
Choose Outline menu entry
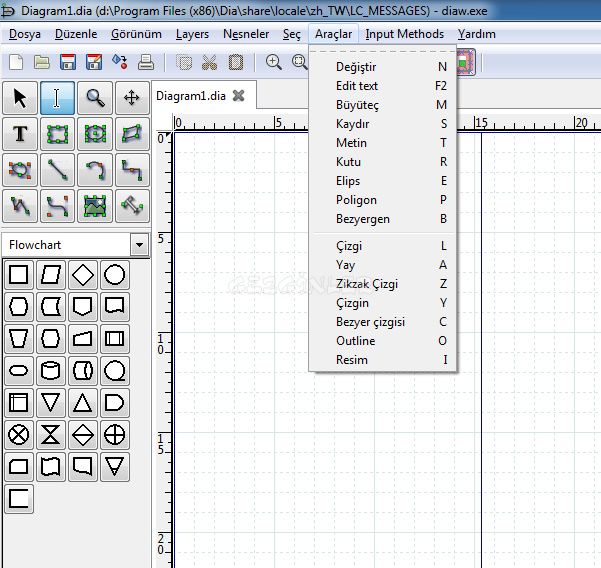[x=383, y=341]
